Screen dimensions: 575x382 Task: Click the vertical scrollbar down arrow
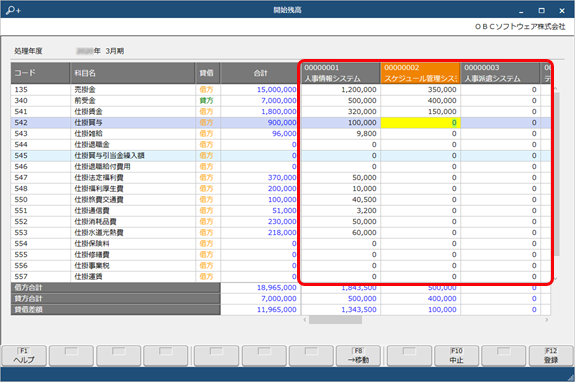[557, 279]
